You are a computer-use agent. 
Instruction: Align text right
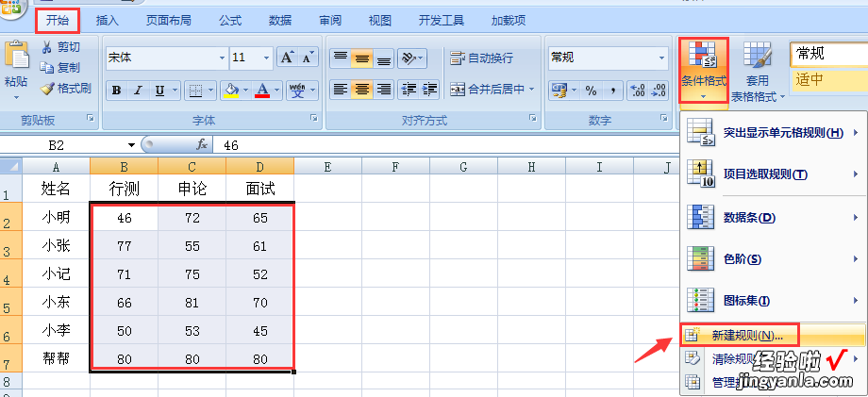[x=384, y=89]
